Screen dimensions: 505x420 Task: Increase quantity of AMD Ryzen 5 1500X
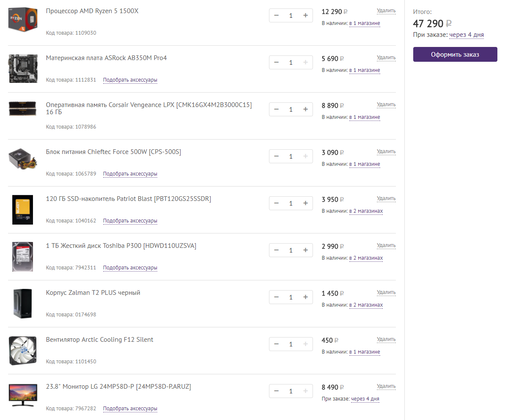305,16
